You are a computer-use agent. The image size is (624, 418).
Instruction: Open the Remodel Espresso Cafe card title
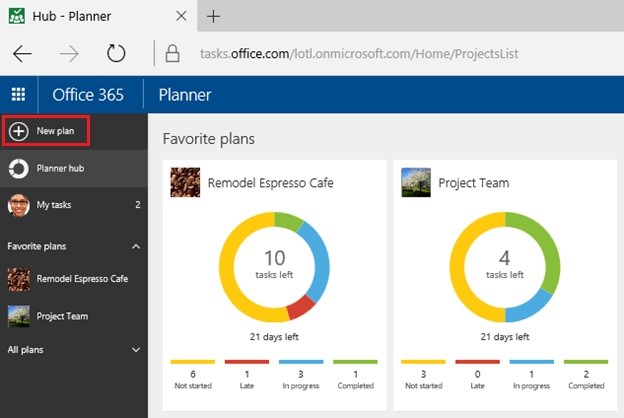point(271,183)
